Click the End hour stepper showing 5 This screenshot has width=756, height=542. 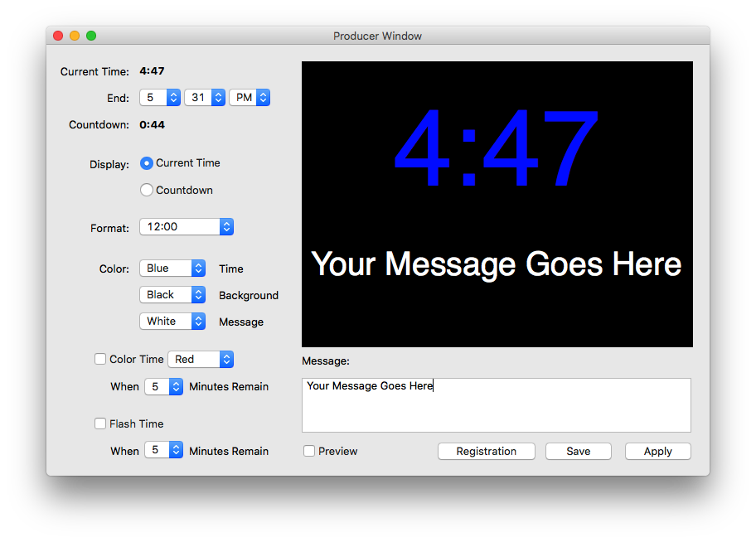click(x=159, y=97)
